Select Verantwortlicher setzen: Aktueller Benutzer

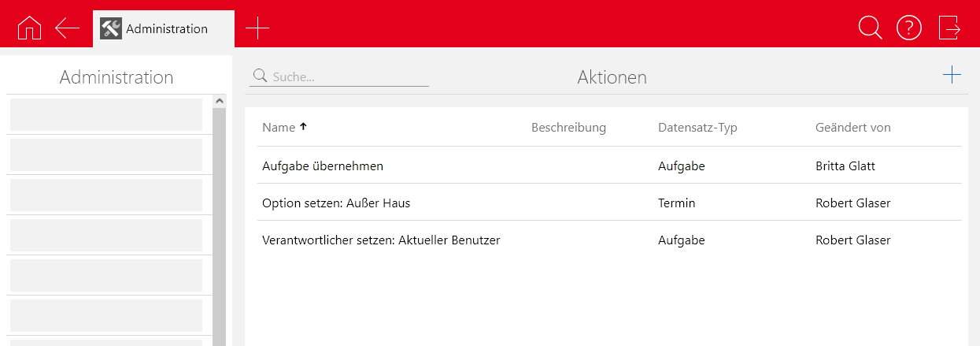pos(381,240)
